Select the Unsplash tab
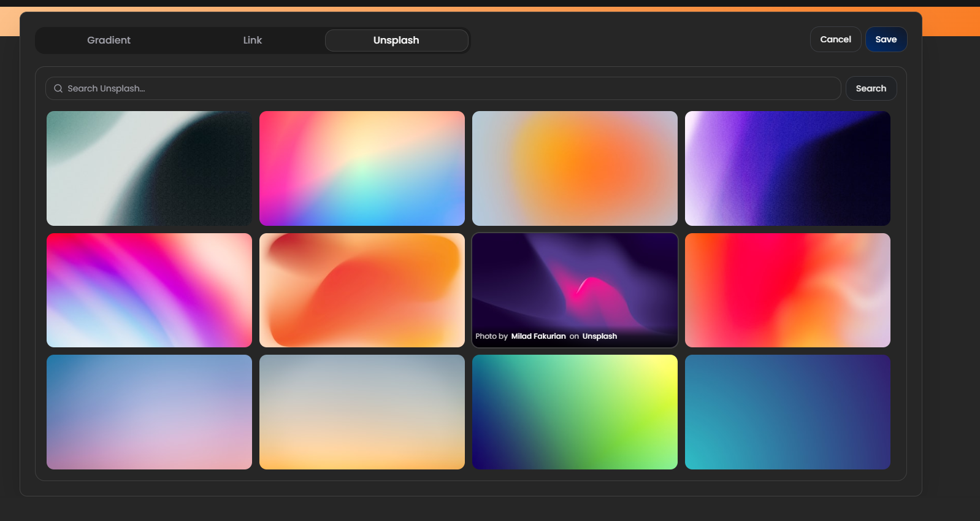 pos(396,41)
